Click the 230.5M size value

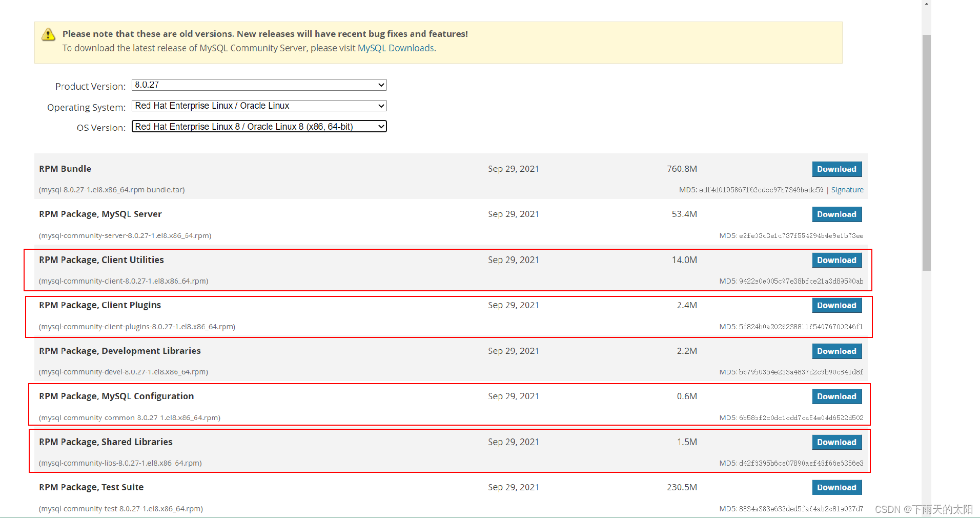click(x=682, y=487)
